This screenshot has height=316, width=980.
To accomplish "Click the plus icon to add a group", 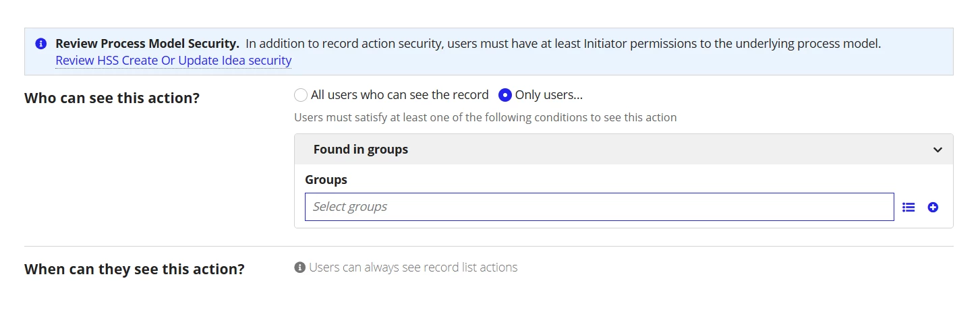I will coord(933,208).
